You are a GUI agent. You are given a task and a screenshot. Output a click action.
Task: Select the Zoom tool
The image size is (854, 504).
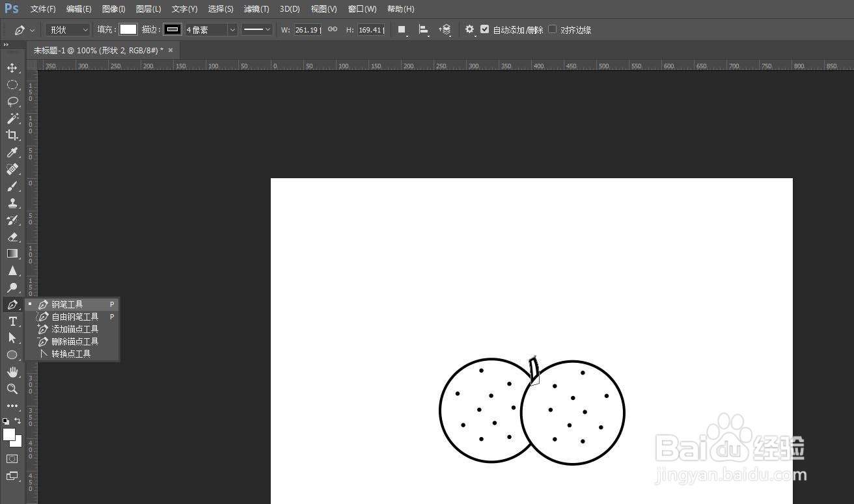pos(12,389)
